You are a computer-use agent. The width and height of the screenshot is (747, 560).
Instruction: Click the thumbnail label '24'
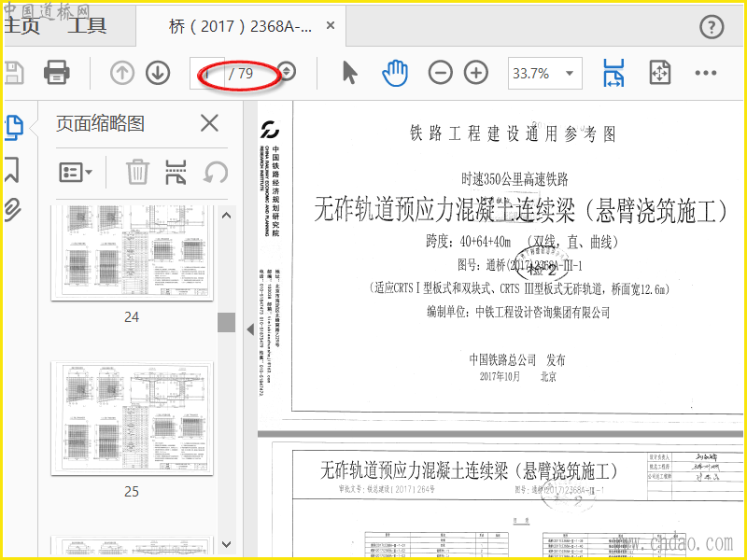132,317
